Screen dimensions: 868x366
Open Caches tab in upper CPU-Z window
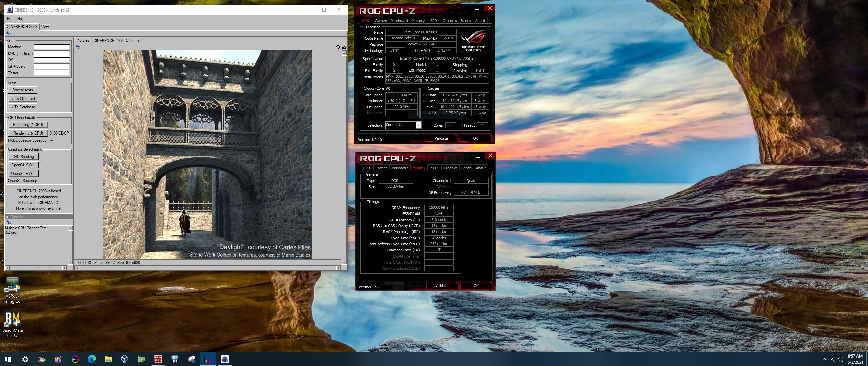(380, 21)
